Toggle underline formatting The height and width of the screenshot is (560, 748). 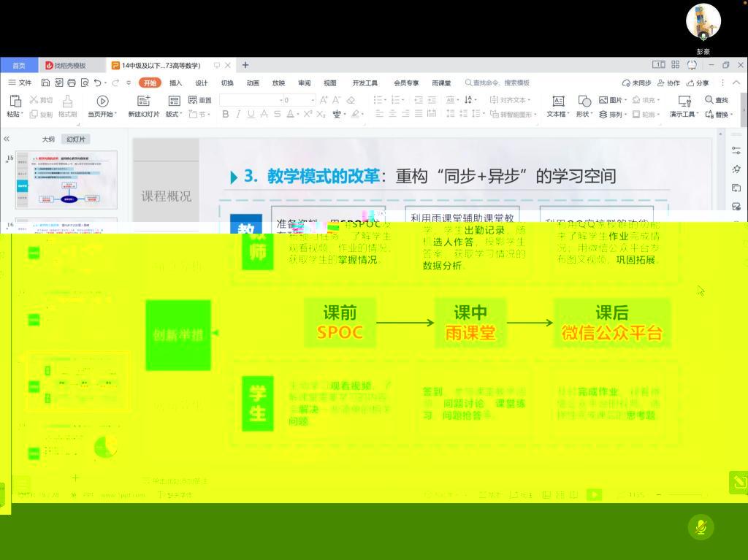click(251, 114)
